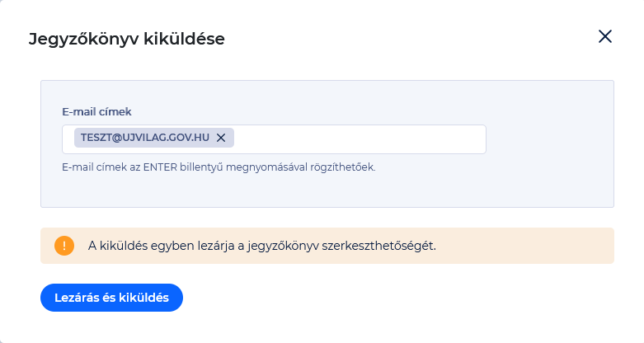Click the ENTER billentyű helper text
644x343 pixels.
219,167
